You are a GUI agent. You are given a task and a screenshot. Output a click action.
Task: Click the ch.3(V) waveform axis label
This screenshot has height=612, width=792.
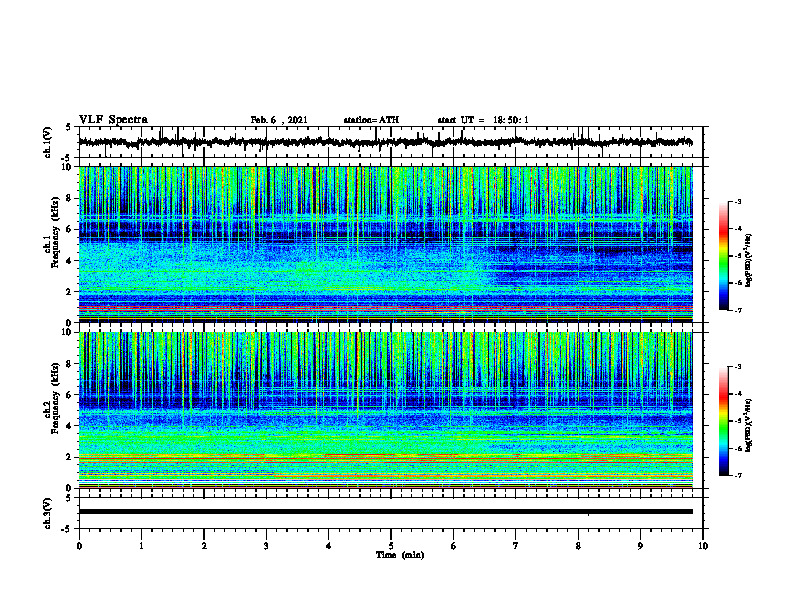tap(48, 514)
